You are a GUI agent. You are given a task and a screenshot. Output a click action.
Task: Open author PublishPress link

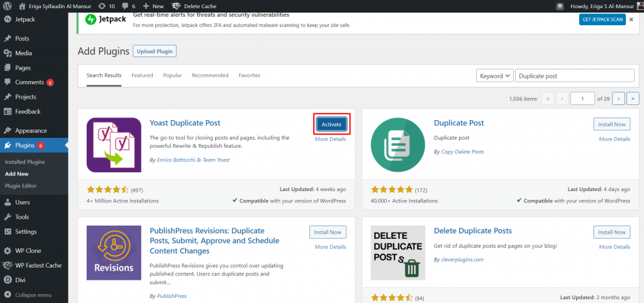pos(172,295)
